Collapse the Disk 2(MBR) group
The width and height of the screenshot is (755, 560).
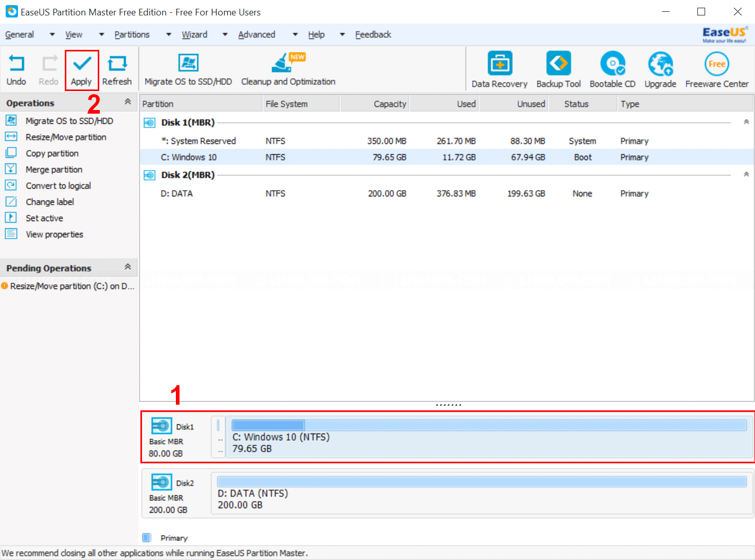[746, 174]
